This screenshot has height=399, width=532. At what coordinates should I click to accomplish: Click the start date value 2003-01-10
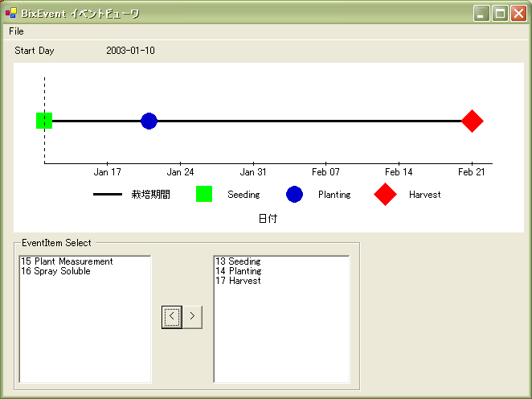click(130, 51)
